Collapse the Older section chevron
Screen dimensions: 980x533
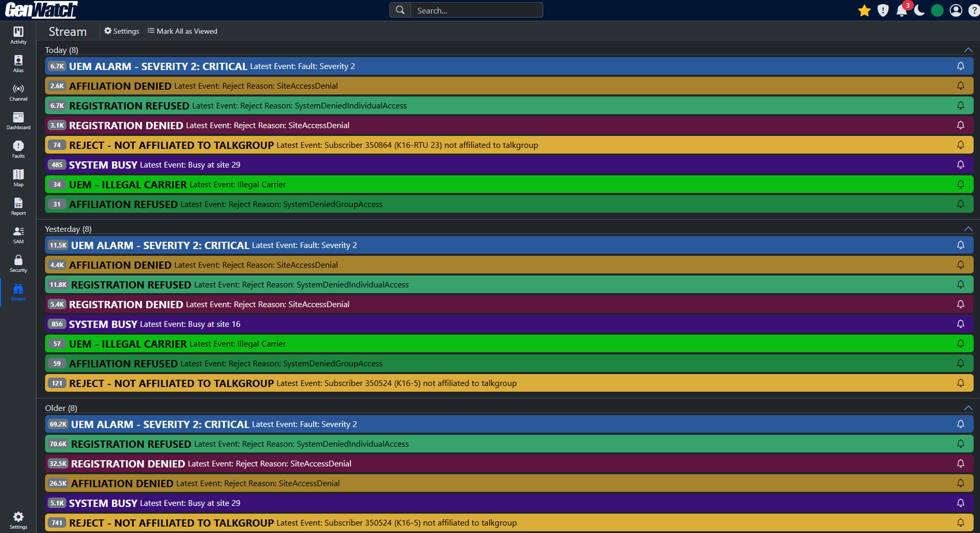968,408
